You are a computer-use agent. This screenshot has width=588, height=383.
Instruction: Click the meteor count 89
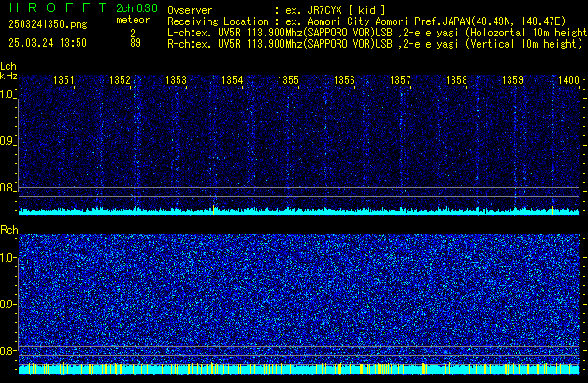pyautogui.click(x=136, y=43)
